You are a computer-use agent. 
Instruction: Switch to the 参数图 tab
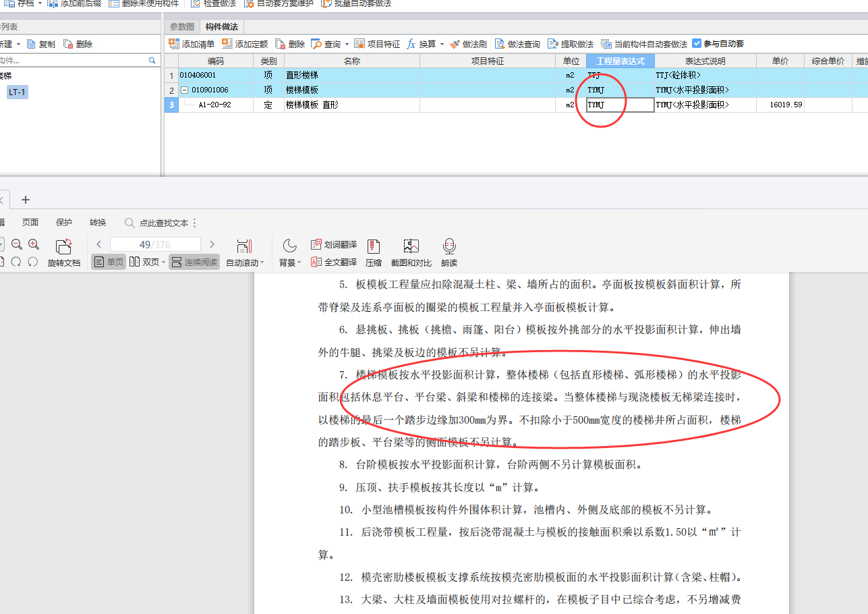(182, 26)
